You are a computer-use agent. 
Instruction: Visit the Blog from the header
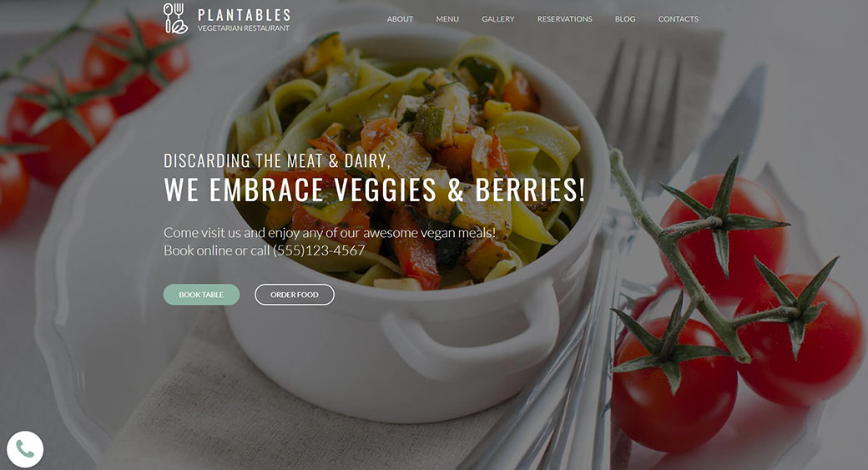625,19
